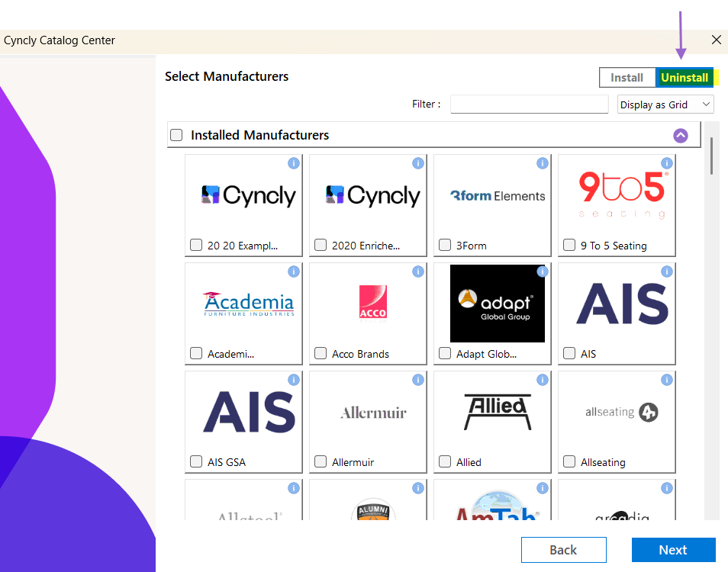Enable the Adapt Global checkbox

coord(445,354)
